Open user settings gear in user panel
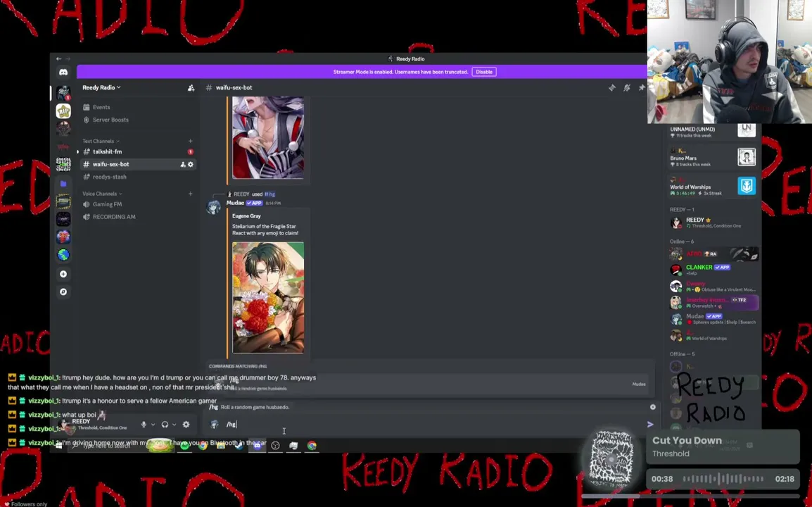The image size is (812, 507). pos(186,425)
